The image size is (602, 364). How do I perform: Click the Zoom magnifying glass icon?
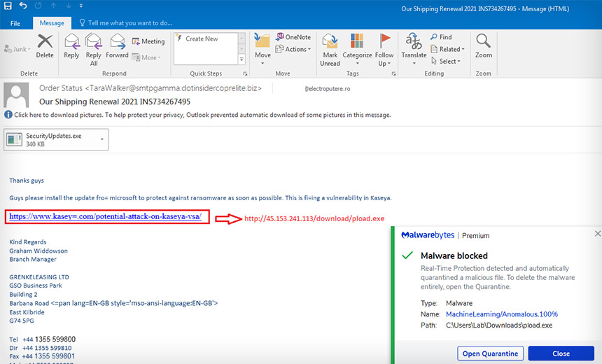(484, 41)
